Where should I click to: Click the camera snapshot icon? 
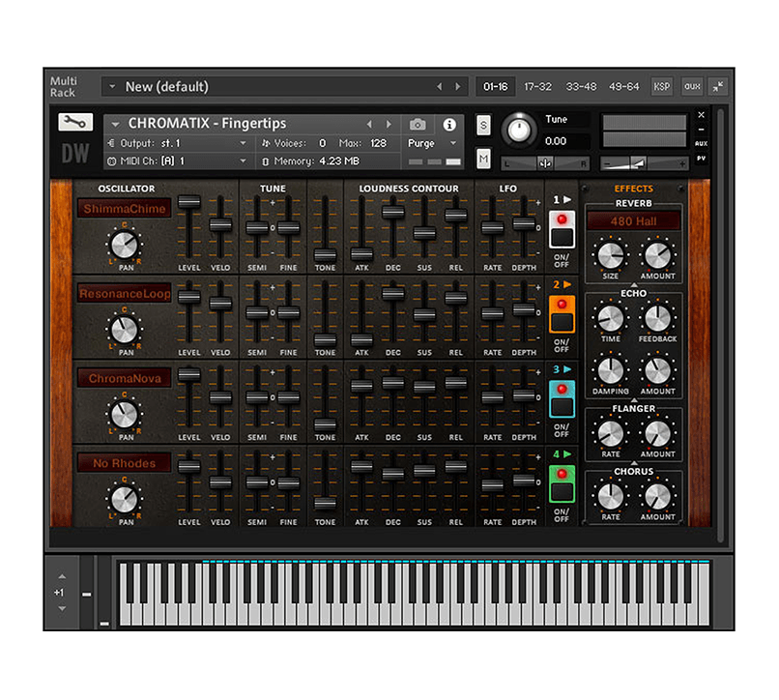coord(418,125)
